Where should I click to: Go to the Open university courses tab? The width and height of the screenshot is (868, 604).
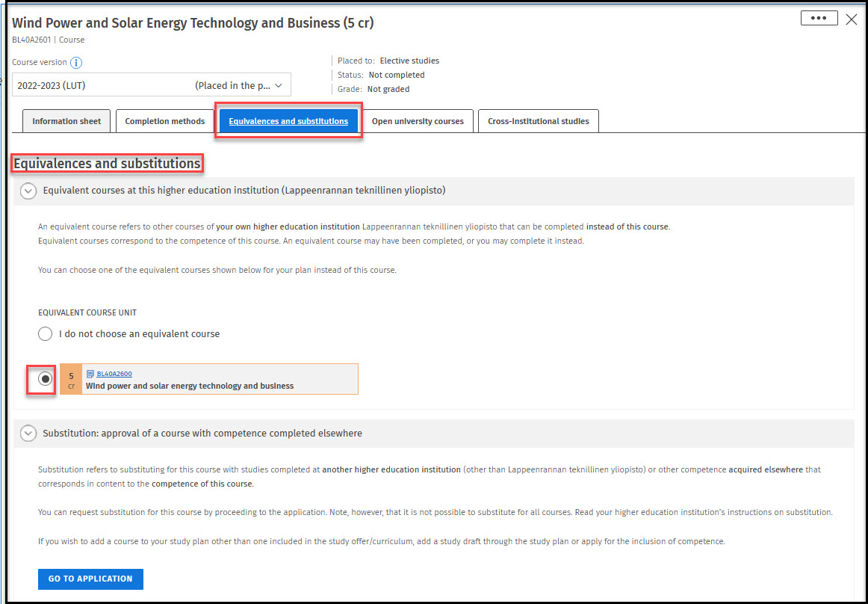point(418,121)
